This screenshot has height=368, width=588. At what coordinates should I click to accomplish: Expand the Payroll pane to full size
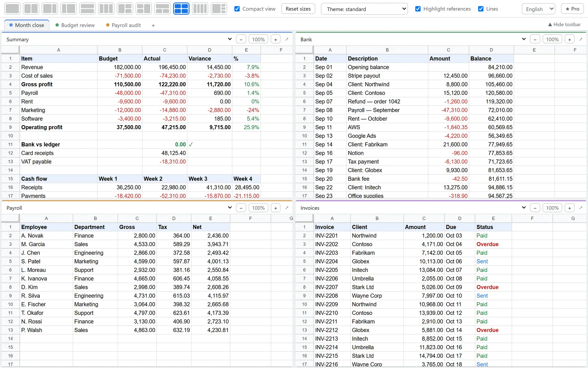[x=287, y=208]
